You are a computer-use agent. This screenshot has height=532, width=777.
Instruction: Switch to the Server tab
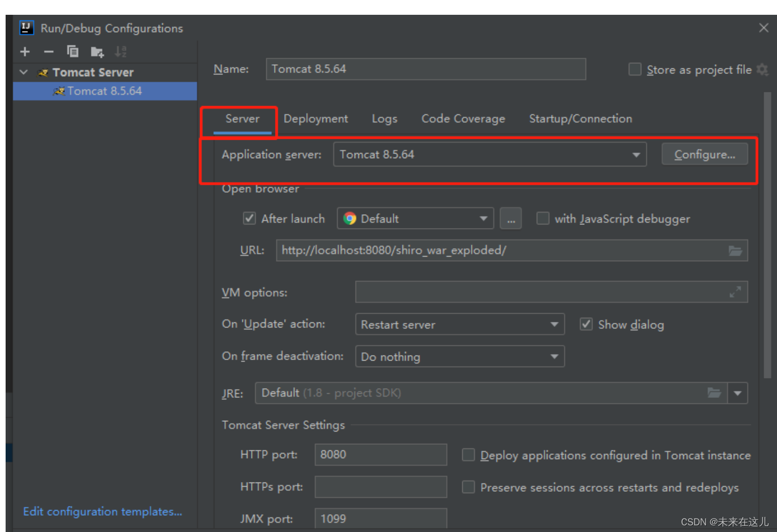[x=242, y=119]
